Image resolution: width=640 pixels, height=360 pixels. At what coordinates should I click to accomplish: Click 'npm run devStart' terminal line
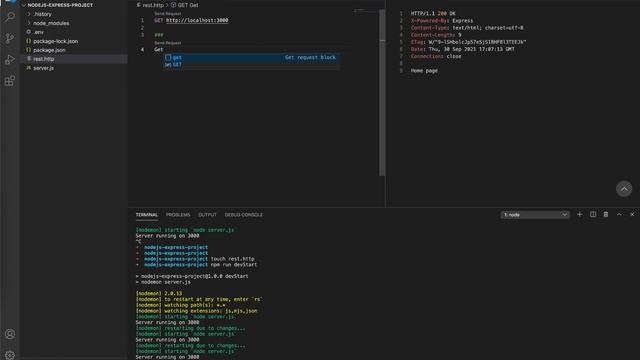tap(234, 264)
